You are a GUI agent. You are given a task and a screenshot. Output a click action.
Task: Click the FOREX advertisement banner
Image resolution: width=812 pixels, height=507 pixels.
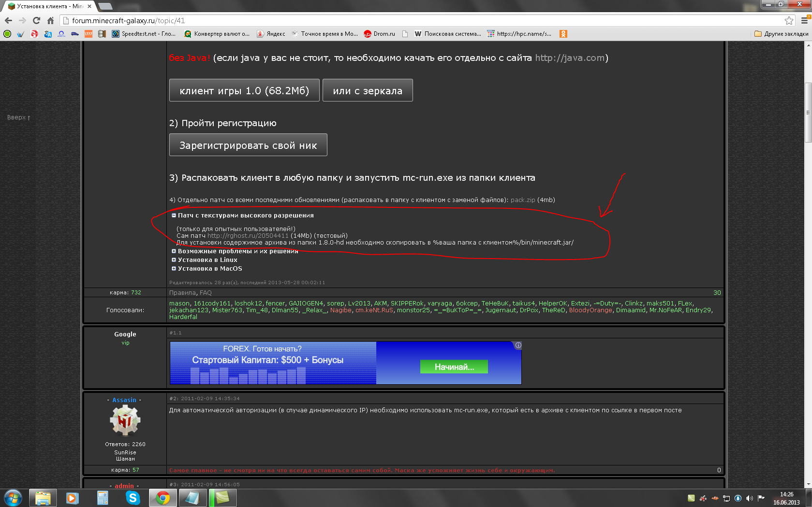click(x=345, y=363)
